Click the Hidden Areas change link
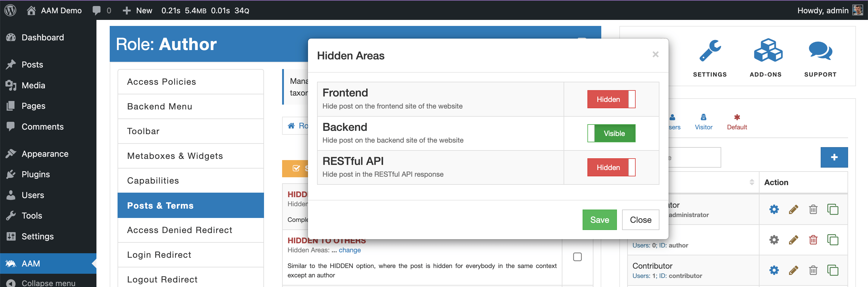868x287 pixels. click(x=349, y=250)
